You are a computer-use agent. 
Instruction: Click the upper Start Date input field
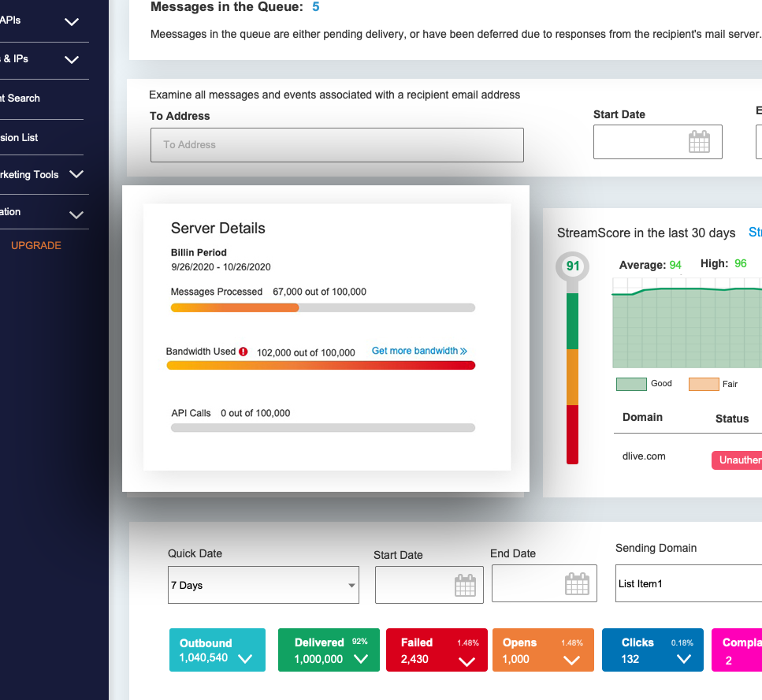tap(657, 142)
